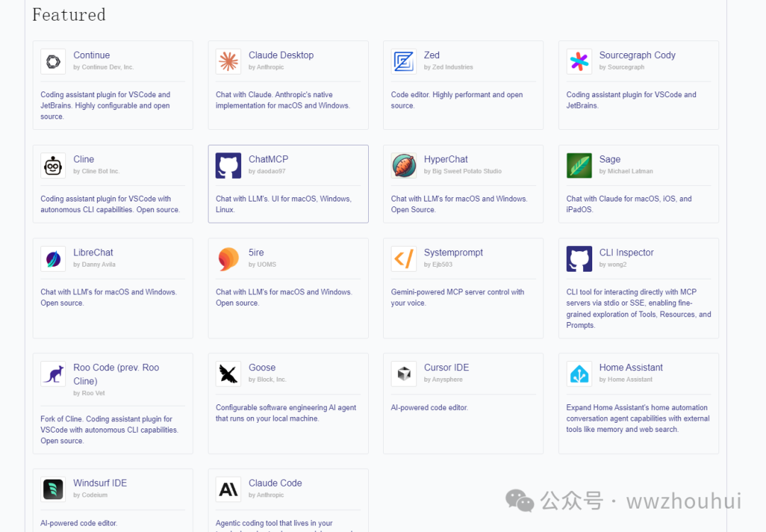The image size is (766, 532).
Task: Select the Goose bird icon
Action: pyautogui.click(x=228, y=375)
